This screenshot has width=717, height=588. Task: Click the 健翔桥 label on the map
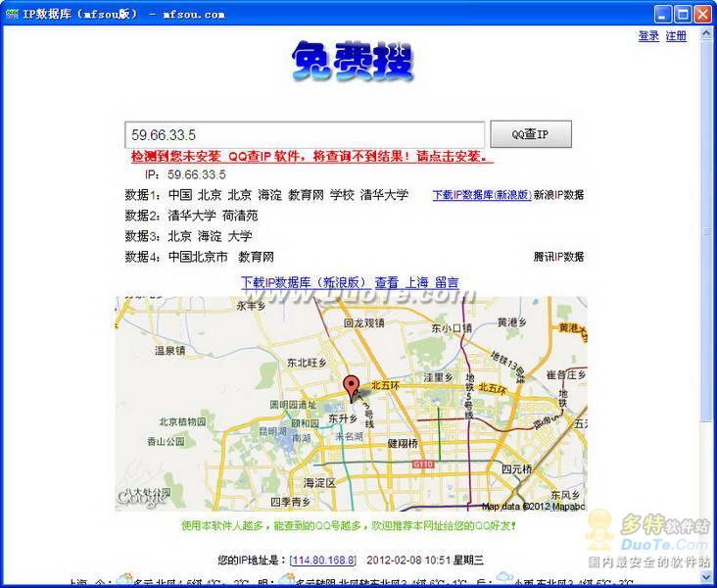click(x=403, y=443)
